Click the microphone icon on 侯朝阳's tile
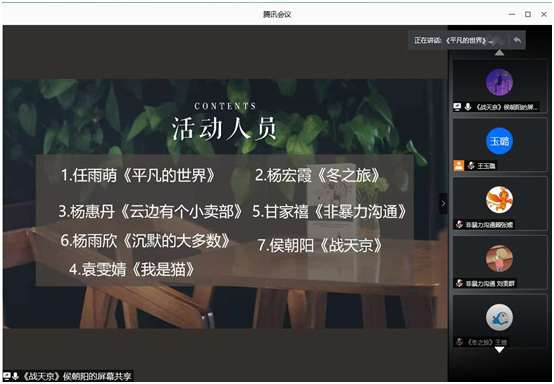This screenshot has width=554, height=384. pyautogui.click(x=468, y=106)
